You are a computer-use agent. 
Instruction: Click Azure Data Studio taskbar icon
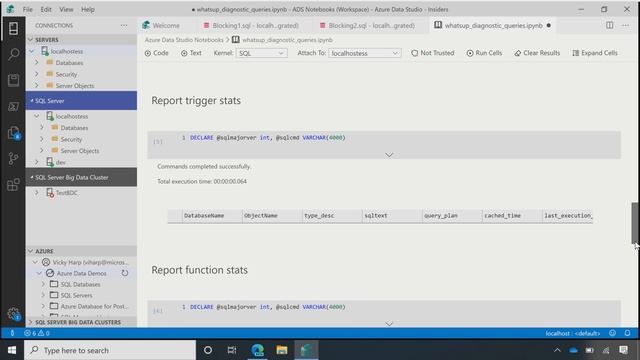pyautogui.click(x=306, y=350)
